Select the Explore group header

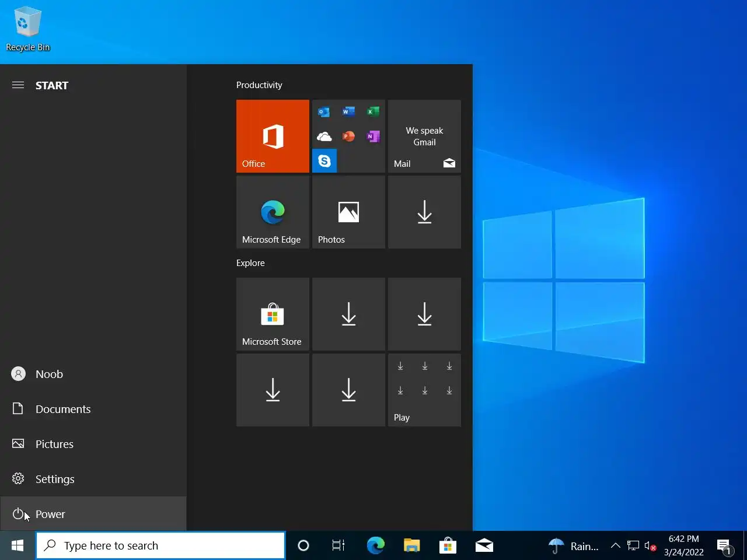(250, 263)
